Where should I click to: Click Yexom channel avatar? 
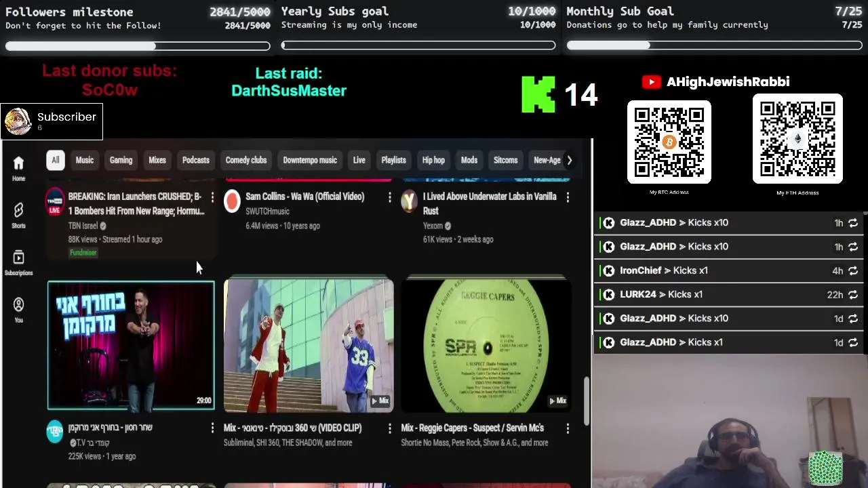pos(409,201)
